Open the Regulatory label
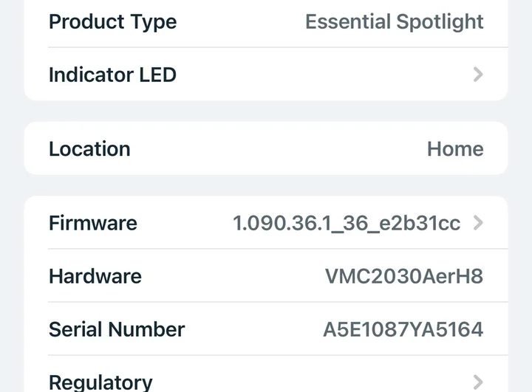Image resolution: width=532 pixels, height=392 pixels. coord(100,382)
